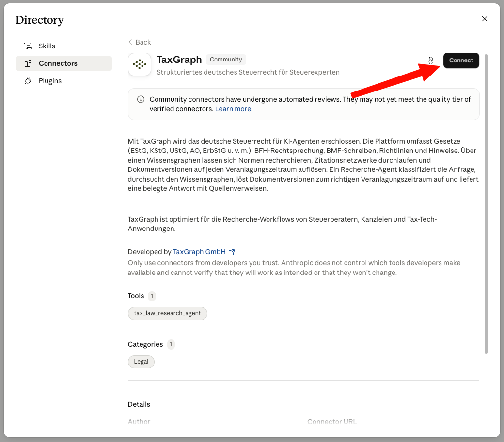Image resolution: width=504 pixels, height=442 pixels.
Task: Click the Tools heading
Action: [x=136, y=296]
